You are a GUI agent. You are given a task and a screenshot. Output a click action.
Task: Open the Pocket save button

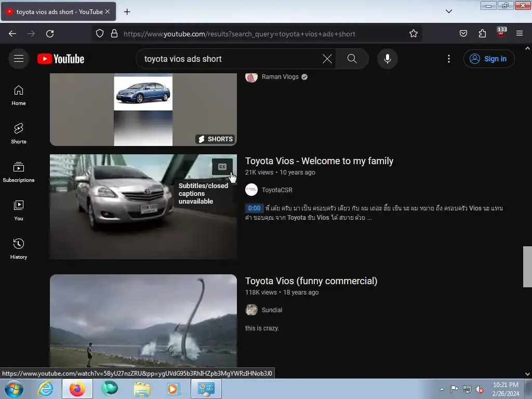463,34
